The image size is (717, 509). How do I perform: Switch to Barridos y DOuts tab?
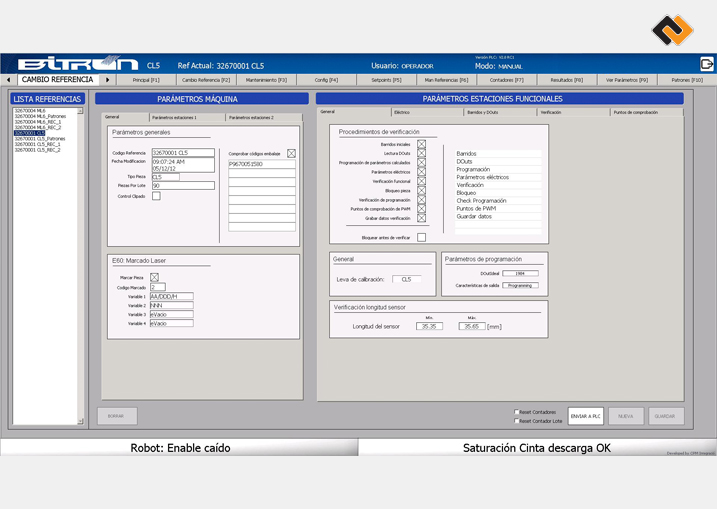[499, 112]
